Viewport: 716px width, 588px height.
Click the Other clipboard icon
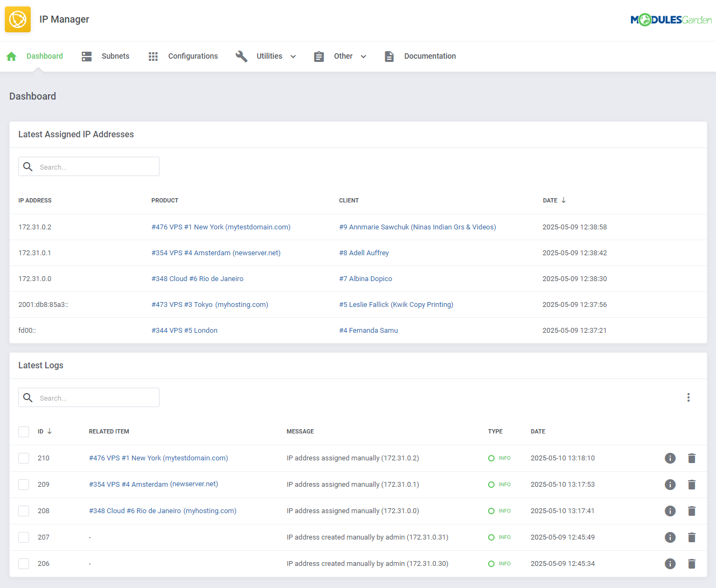point(319,56)
